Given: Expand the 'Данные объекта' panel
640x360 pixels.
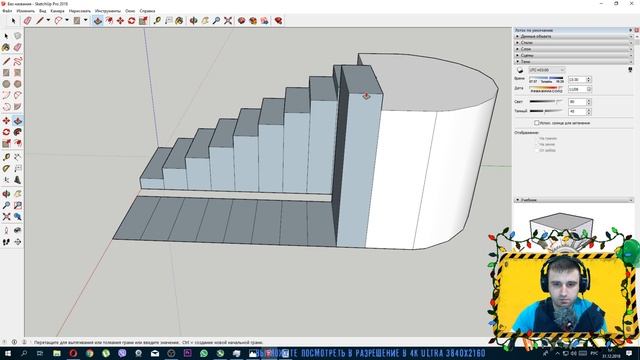Looking at the screenshot, I should pos(573,36).
